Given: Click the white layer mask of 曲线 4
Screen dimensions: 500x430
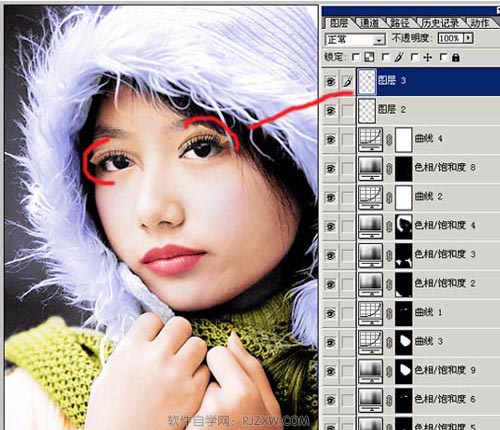Looking at the screenshot, I should (x=404, y=139).
